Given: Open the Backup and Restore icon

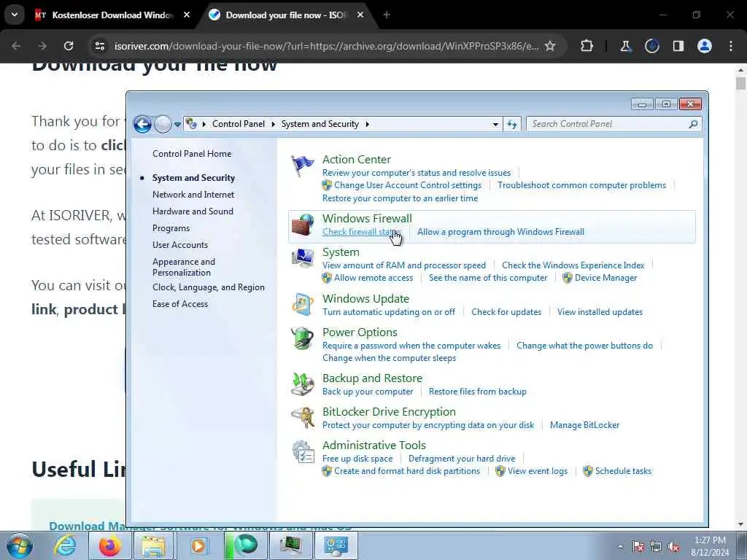Looking at the screenshot, I should pyautogui.click(x=303, y=385).
